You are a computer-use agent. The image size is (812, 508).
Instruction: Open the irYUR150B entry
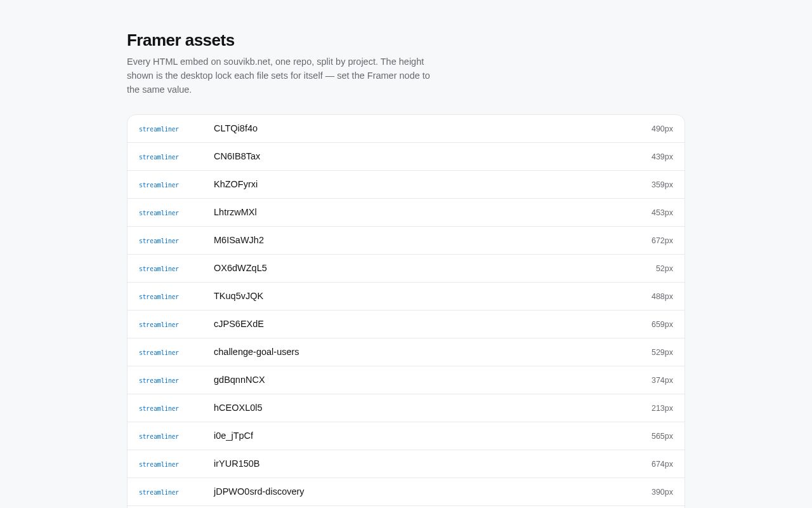coord(406,464)
